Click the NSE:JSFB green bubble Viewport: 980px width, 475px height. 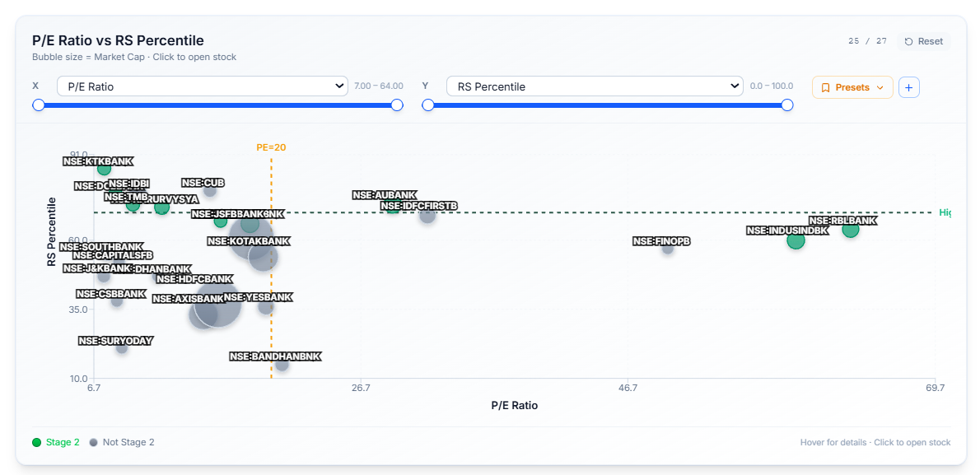click(x=221, y=221)
